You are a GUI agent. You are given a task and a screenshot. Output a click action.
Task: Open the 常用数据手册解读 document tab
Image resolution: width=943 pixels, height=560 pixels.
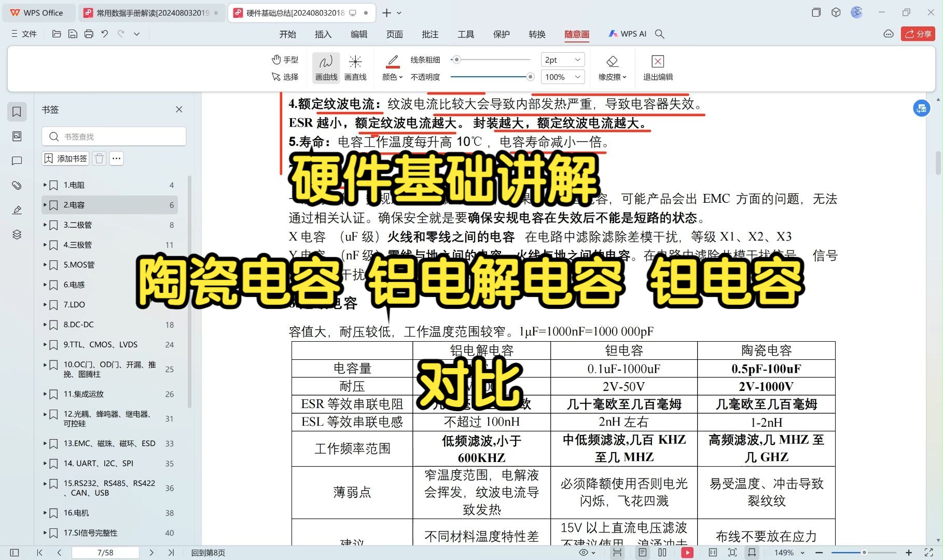(x=152, y=12)
